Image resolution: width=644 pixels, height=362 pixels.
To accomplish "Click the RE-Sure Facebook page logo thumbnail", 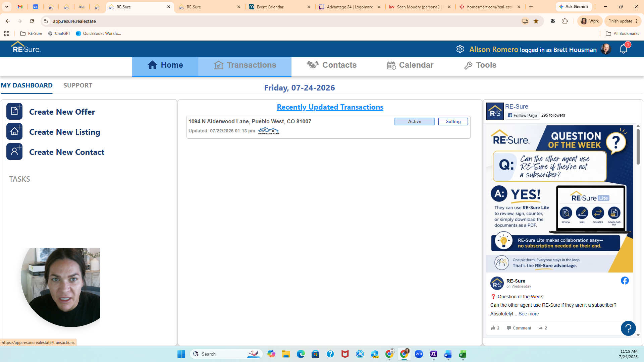I will [x=495, y=111].
